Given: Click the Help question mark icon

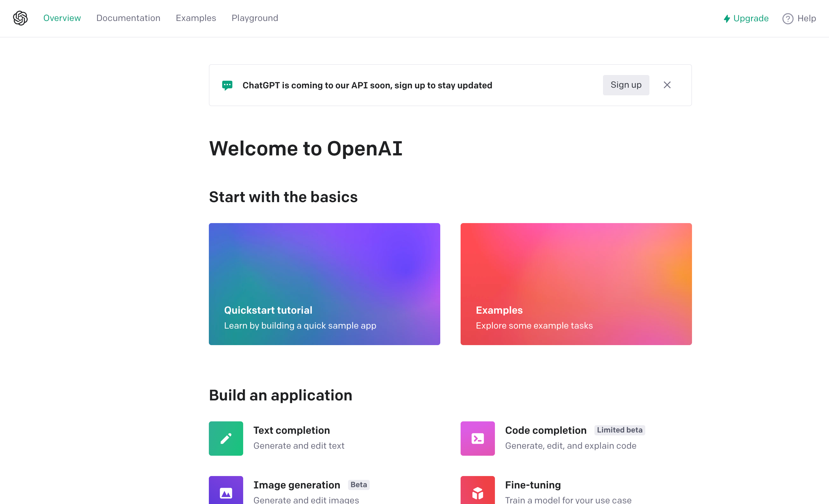Looking at the screenshot, I should (x=788, y=18).
